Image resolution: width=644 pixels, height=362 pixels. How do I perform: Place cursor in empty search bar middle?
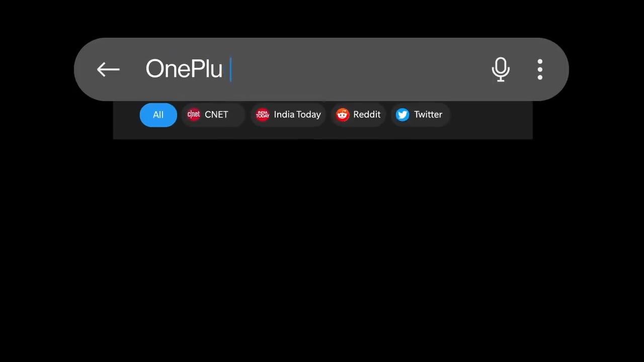(357, 69)
